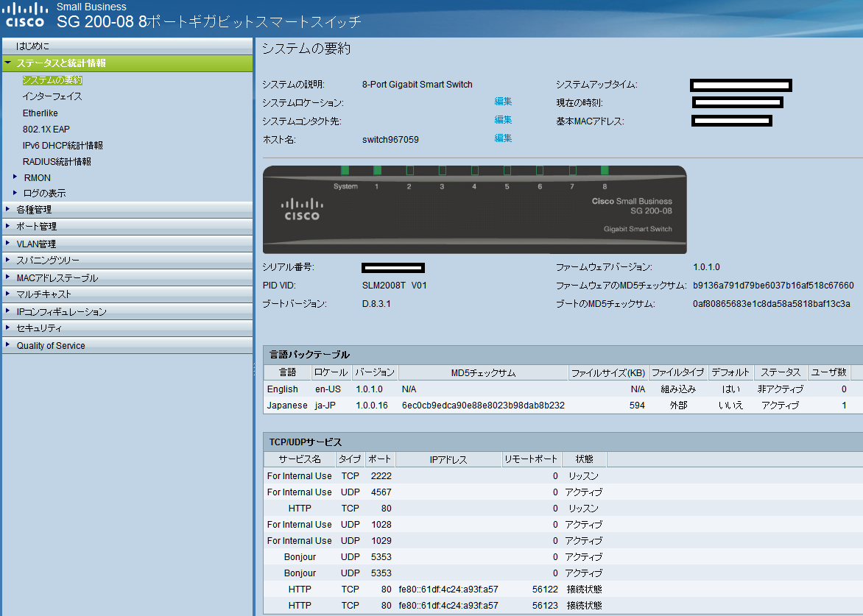This screenshot has height=616, width=863.
Task: Open インターフェイス statistics page
Action: (52, 96)
